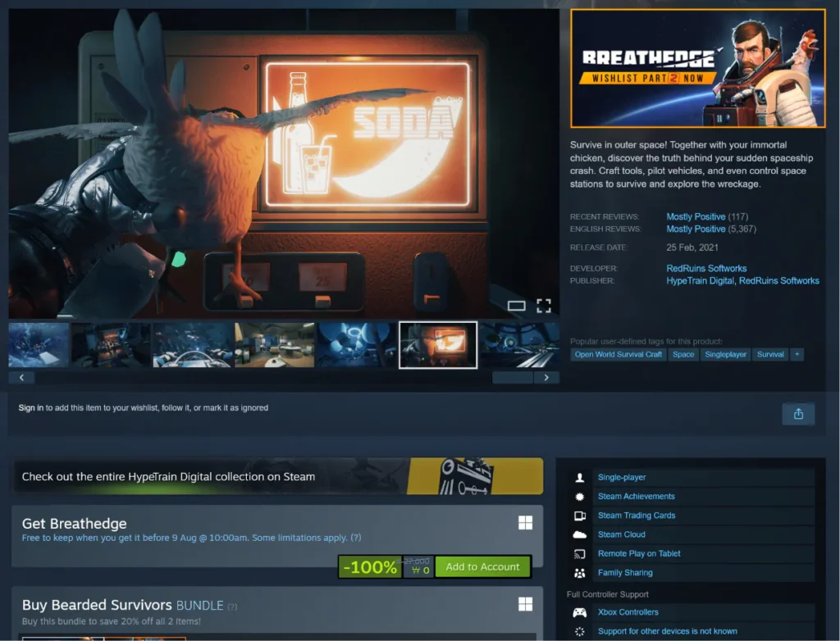Select the Survival tag
Screen dimensions: 840x641
pyautogui.click(x=770, y=354)
